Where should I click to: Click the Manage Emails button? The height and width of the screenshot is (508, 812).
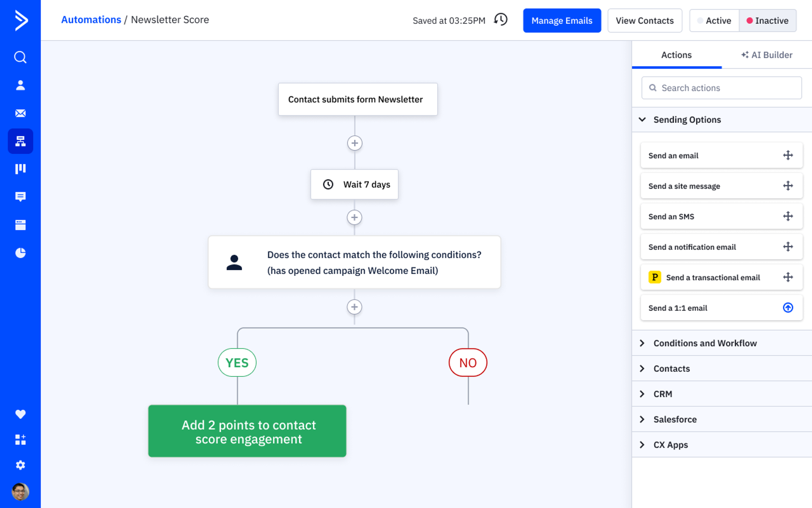pos(562,20)
